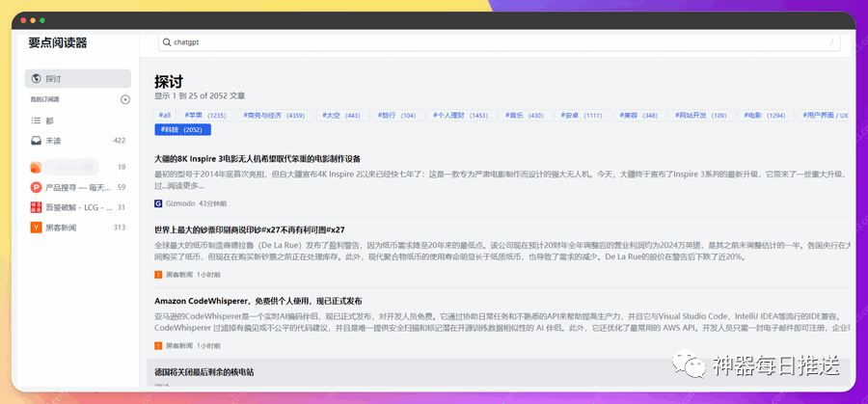Click the 要点阅读器 app title

tap(58, 43)
